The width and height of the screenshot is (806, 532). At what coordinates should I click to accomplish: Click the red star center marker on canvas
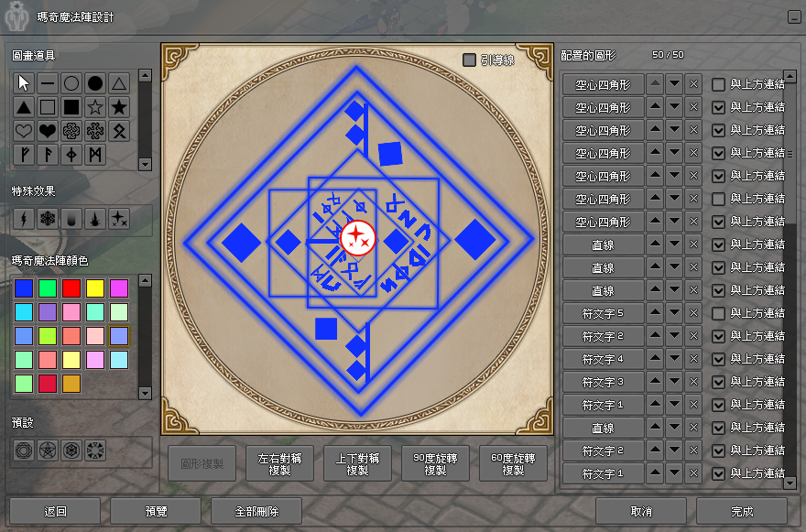358,238
